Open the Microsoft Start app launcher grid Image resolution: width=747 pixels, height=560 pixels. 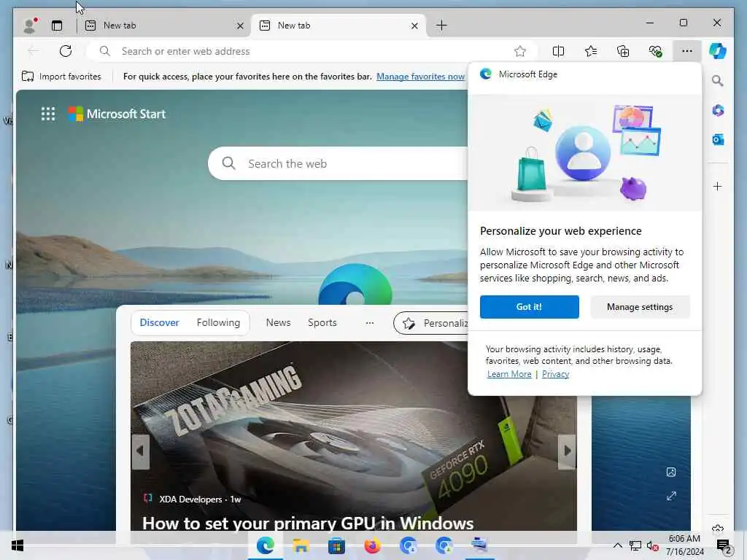(47, 114)
